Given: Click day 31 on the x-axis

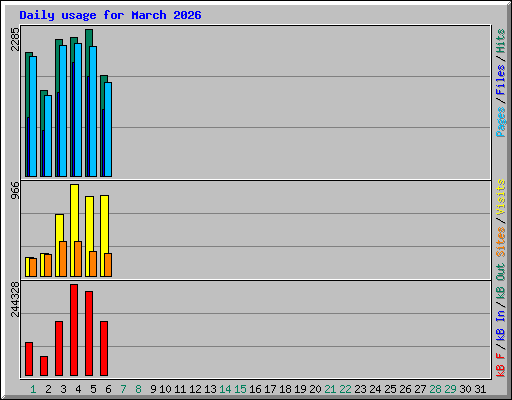Looking at the screenshot, I should [x=480, y=389].
